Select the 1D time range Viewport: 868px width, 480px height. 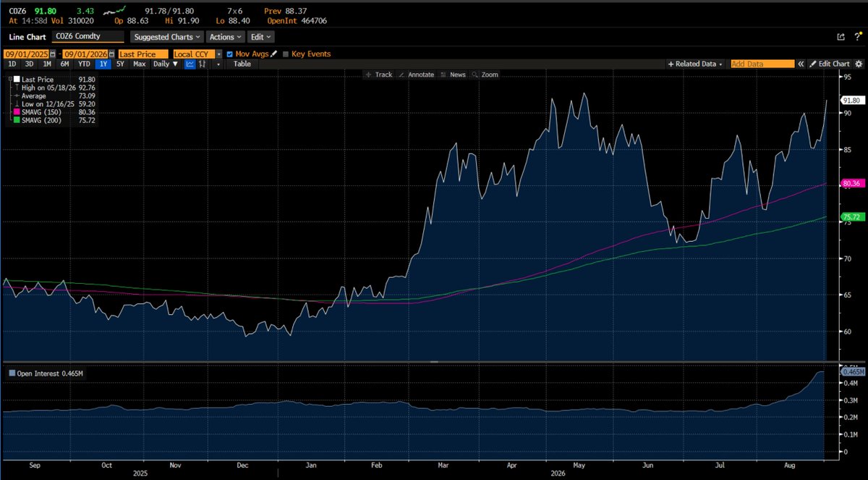click(12, 64)
